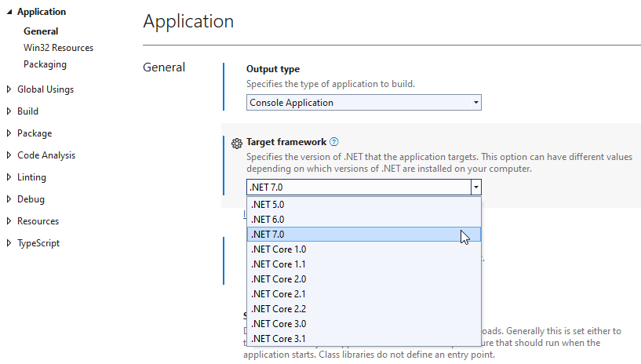Select General under Application
641x364 pixels.
[x=41, y=31]
